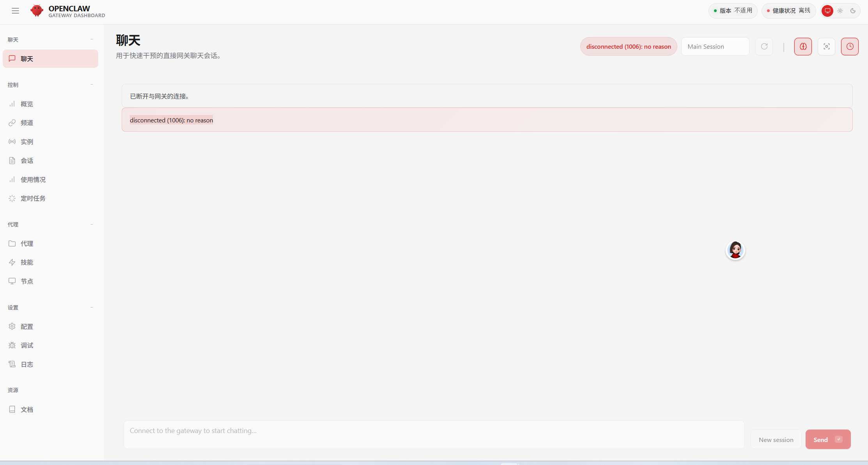Screen dimensions: 868x465
Task: Open 日志 logs page
Action: click(x=27, y=364)
